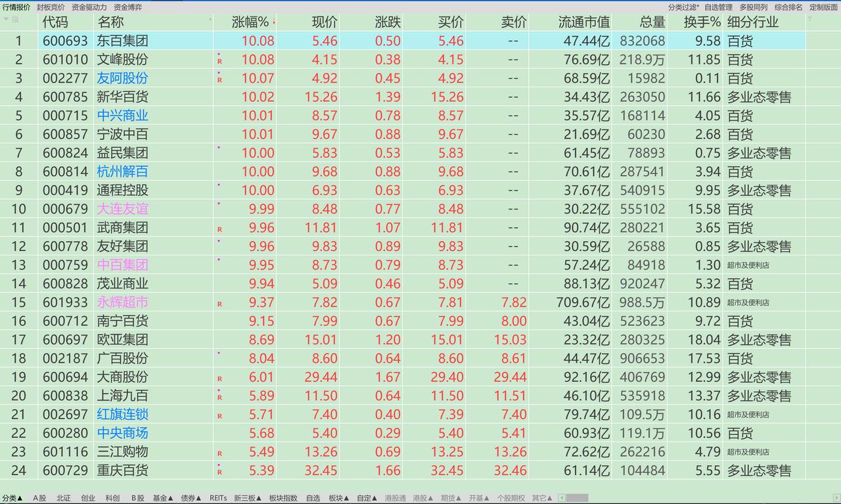Sort the table by the 涨幅% column
The height and width of the screenshot is (504, 841).
coord(250,22)
